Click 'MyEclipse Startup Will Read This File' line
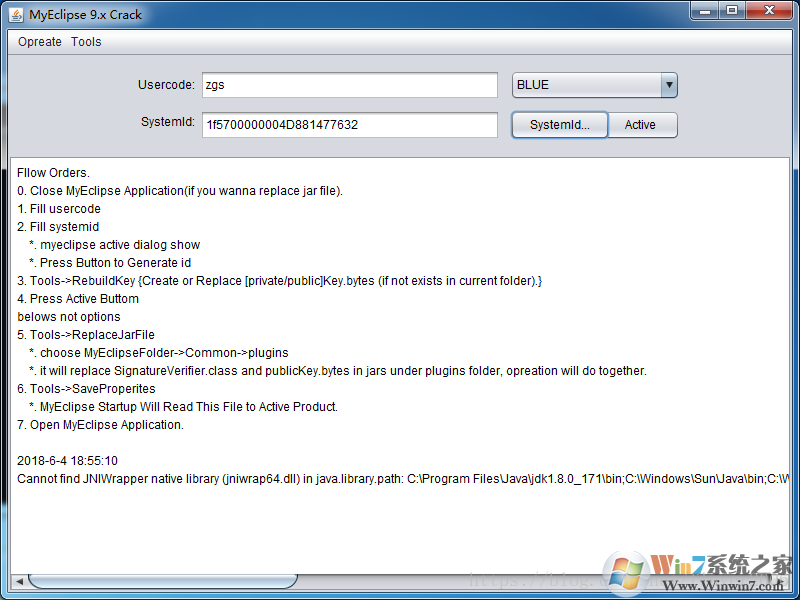 tap(183, 407)
